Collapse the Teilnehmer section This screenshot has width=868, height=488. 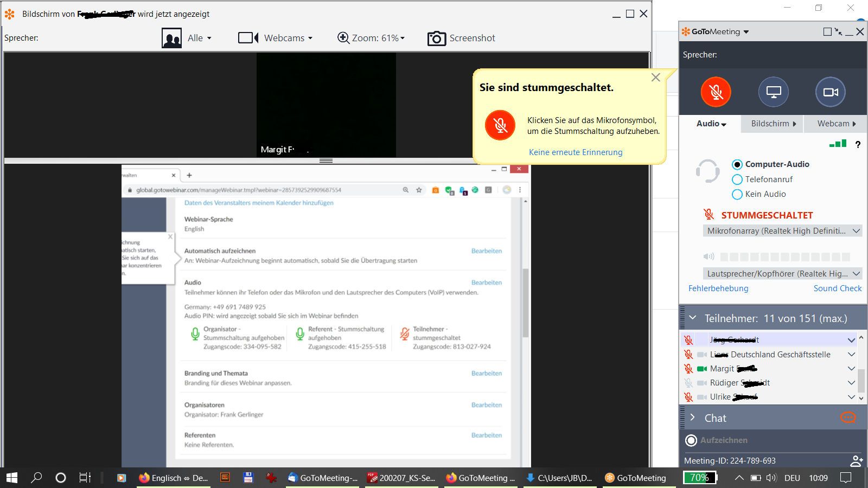pyautogui.click(x=693, y=318)
